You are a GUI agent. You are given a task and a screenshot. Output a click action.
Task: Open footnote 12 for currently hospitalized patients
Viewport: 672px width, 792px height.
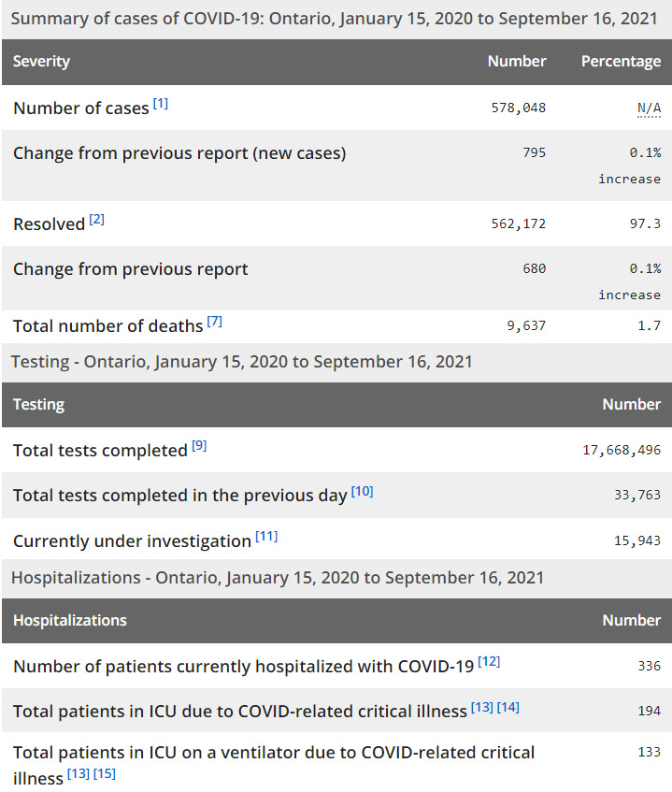[489, 662]
